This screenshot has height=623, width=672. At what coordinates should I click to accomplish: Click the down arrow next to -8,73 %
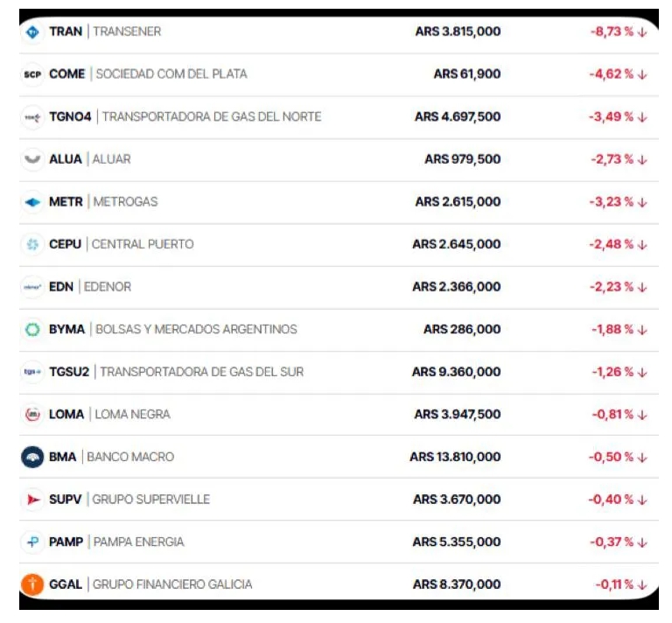coord(643,32)
